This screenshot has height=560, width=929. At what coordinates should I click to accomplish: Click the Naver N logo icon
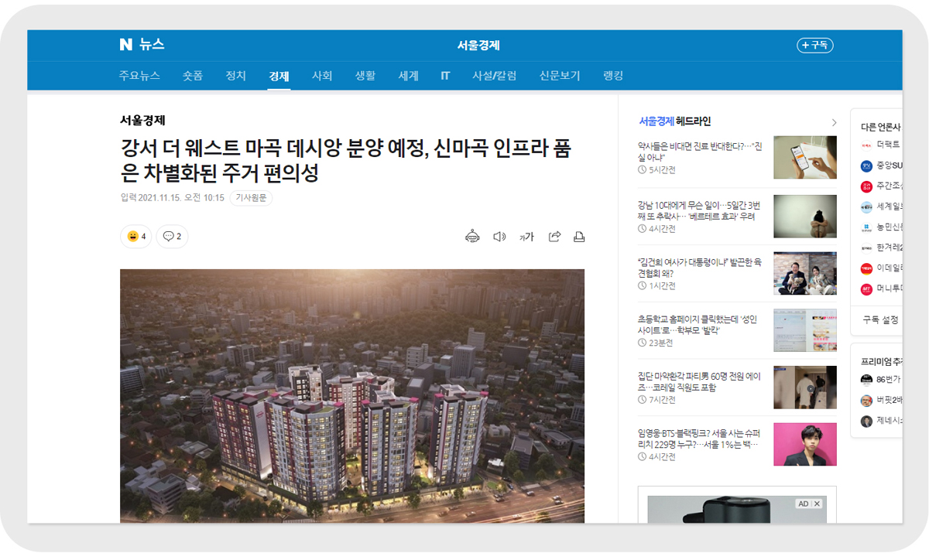[x=126, y=45]
